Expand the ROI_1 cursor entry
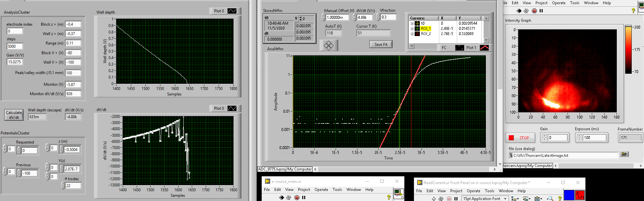 click(x=412, y=29)
